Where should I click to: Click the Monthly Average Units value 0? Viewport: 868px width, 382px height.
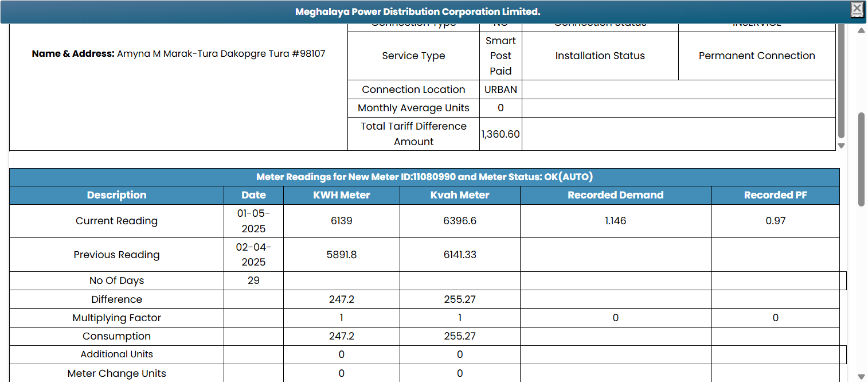(501, 108)
